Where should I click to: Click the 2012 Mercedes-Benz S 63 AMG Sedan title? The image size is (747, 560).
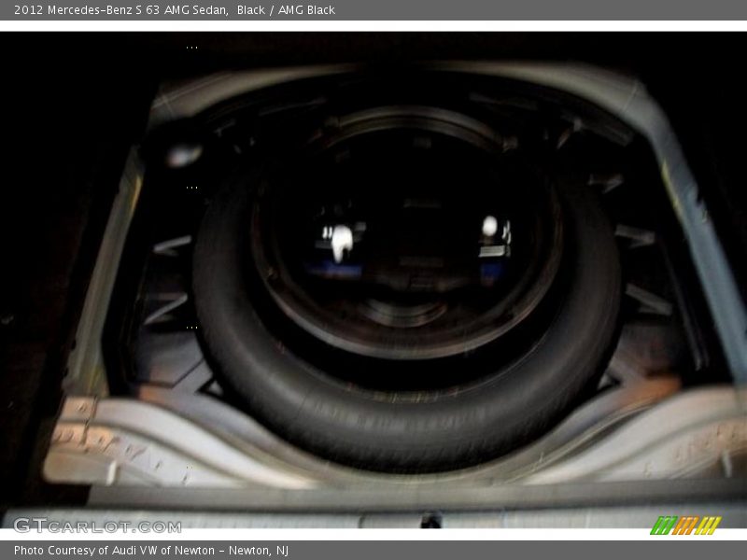click(x=120, y=10)
